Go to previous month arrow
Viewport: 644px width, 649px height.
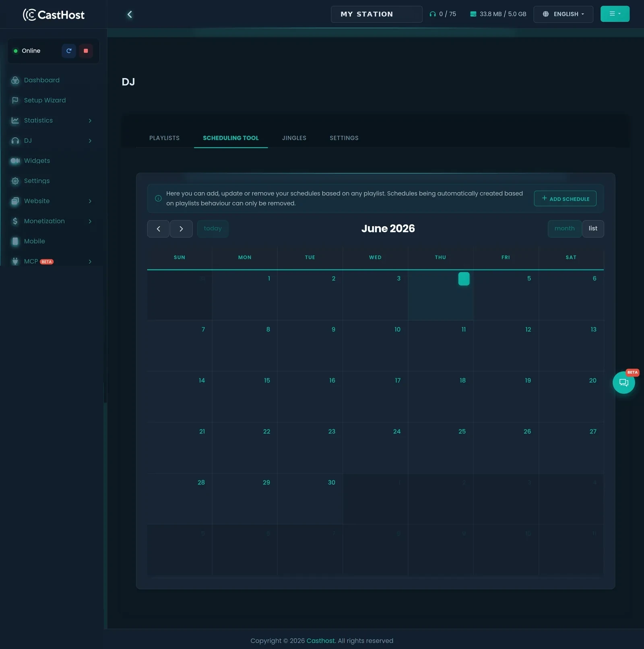(158, 229)
